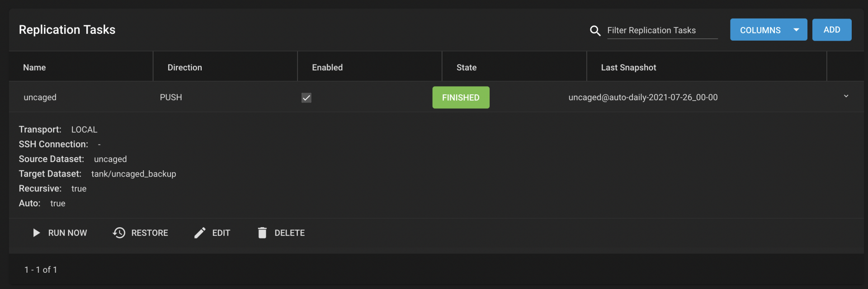Select the uncaged task name cell
Viewport: 868px width, 289px height.
click(x=40, y=97)
